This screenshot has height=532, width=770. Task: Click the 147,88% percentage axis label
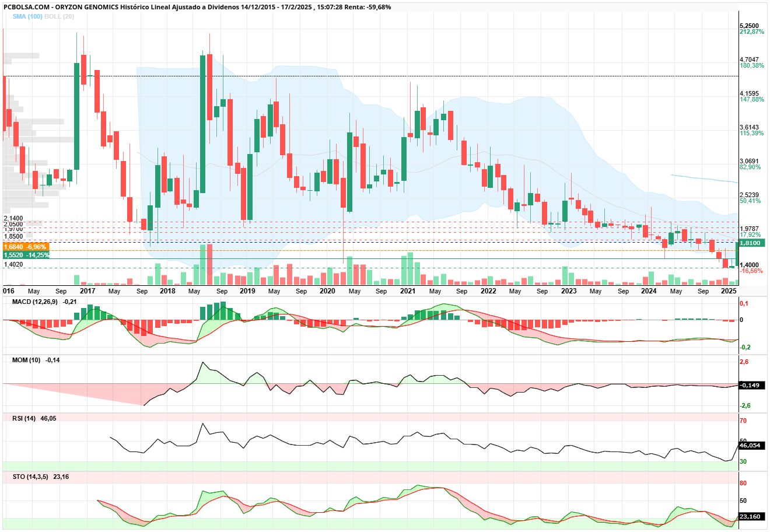pos(751,99)
